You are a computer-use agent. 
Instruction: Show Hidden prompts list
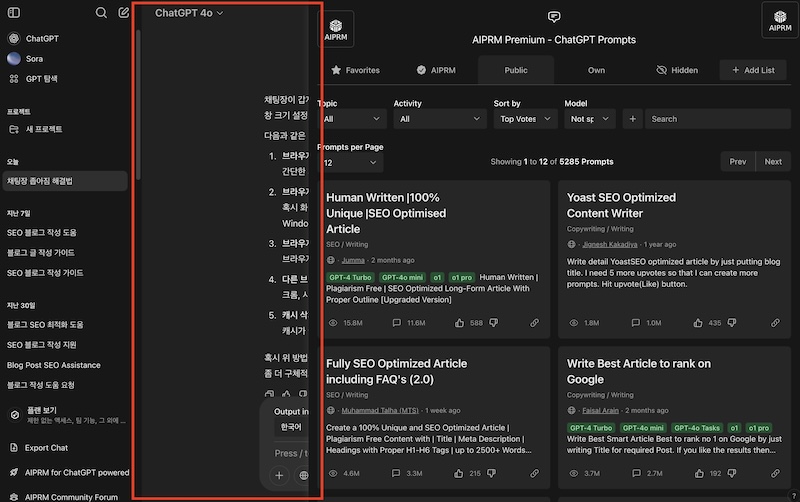[x=677, y=70]
